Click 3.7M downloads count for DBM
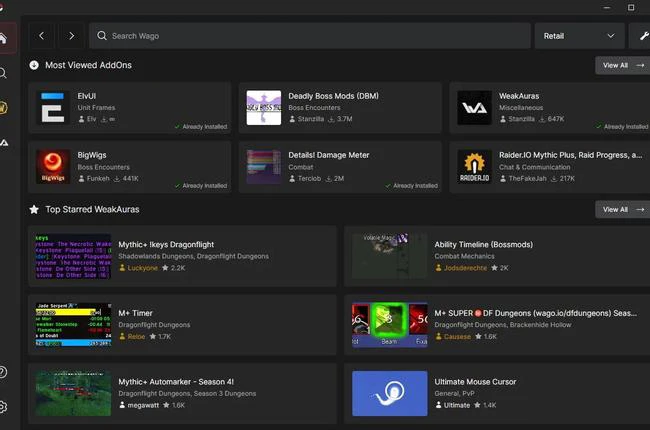Screen dimensions: 650x430 click(344, 119)
